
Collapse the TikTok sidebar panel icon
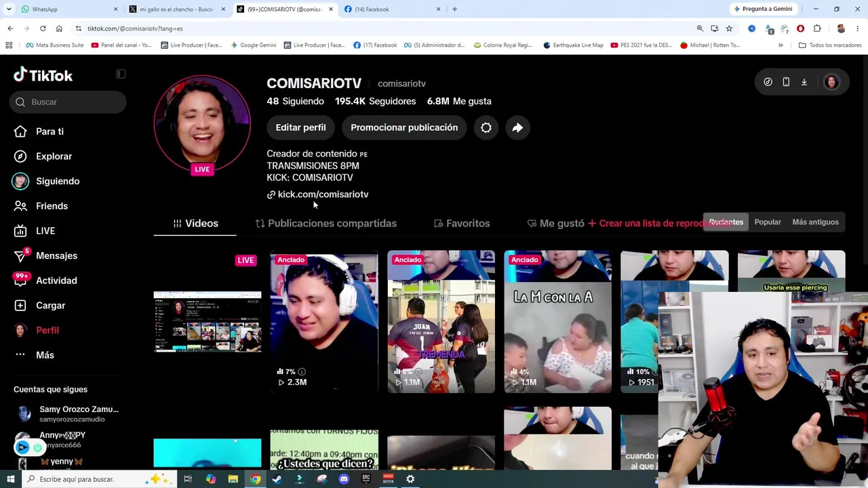pos(121,74)
